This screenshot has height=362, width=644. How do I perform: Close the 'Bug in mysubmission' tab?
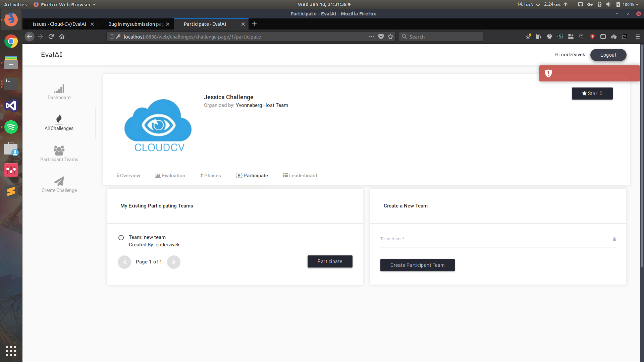point(168,24)
